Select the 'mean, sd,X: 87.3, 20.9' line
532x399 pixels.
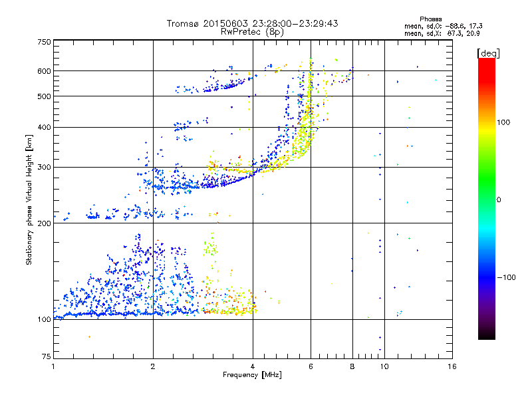(442, 33)
